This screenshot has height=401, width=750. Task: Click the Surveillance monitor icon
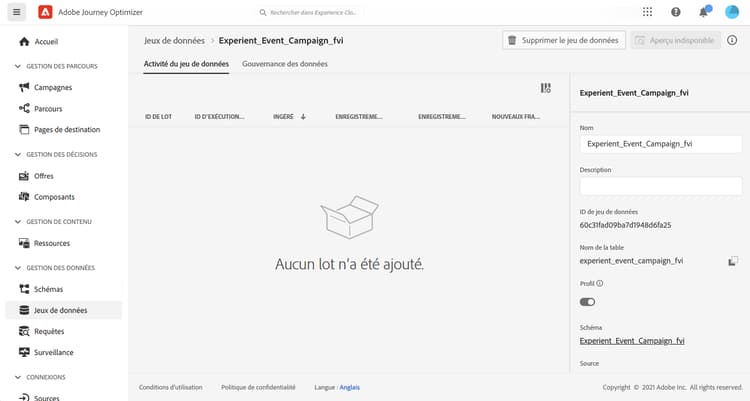point(24,352)
